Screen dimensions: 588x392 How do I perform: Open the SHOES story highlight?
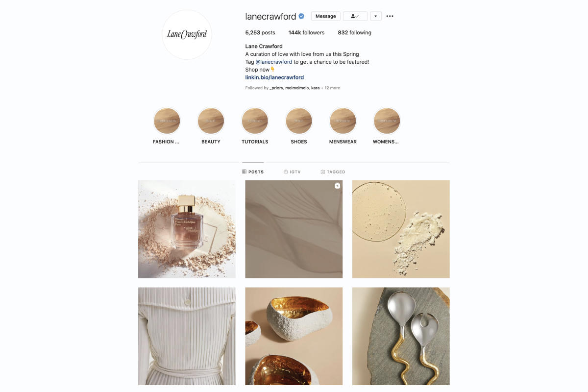pyautogui.click(x=299, y=121)
